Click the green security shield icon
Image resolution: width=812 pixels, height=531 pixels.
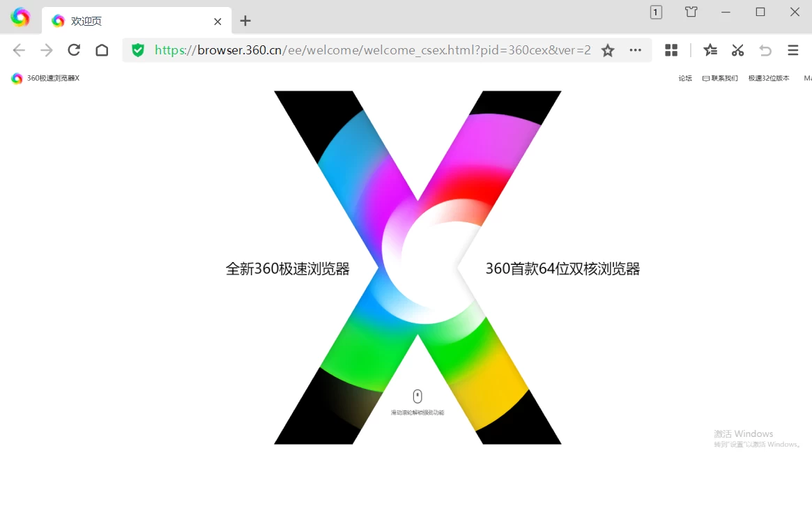point(138,50)
